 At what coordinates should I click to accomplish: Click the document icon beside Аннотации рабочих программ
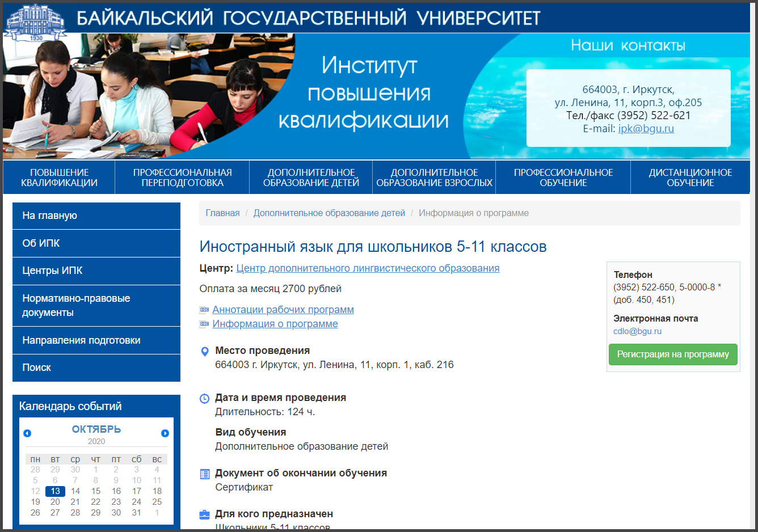[204, 310]
